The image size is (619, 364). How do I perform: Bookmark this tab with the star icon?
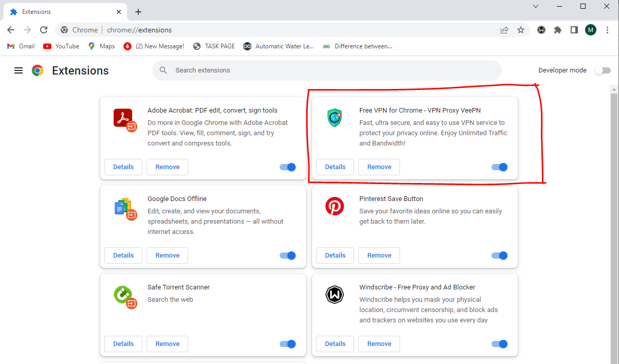[x=521, y=30]
